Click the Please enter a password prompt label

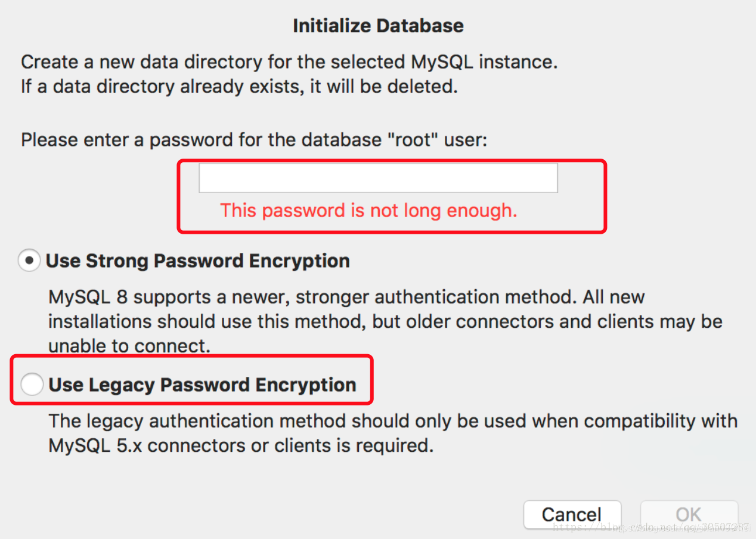click(254, 140)
